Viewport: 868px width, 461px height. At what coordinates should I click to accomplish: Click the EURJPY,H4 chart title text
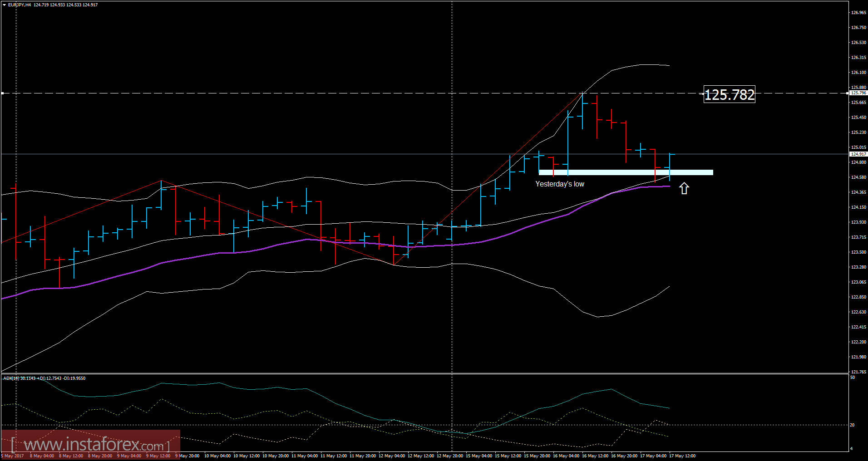tap(20, 5)
